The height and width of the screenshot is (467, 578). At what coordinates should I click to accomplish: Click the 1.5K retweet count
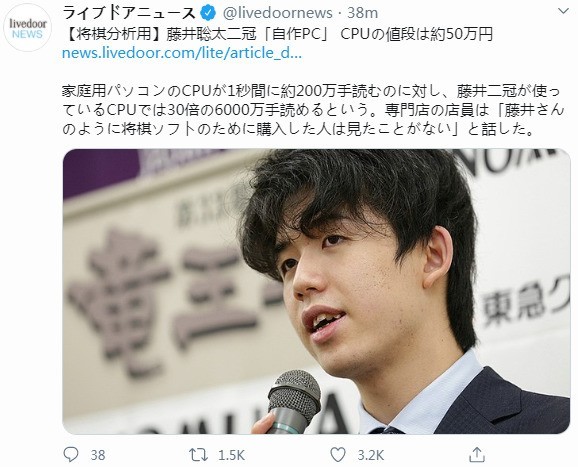click(231, 455)
